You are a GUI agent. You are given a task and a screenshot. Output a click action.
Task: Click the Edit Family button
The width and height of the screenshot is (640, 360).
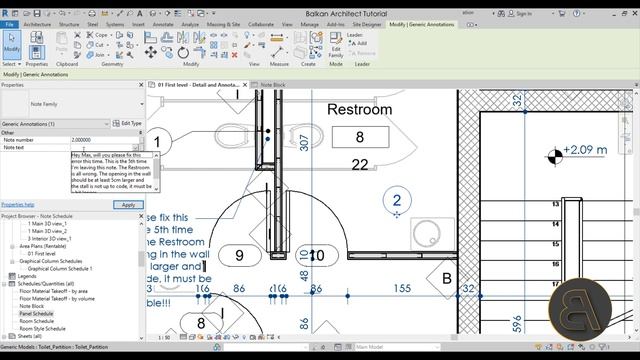click(336, 45)
